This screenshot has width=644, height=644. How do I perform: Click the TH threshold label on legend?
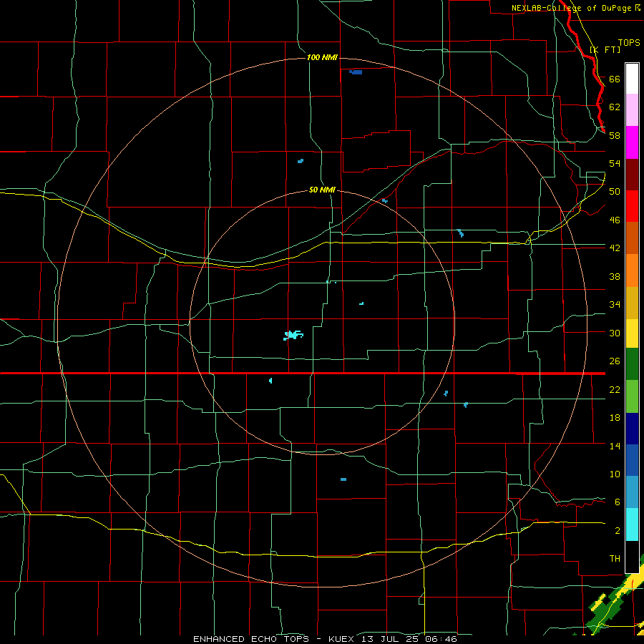tap(615, 559)
